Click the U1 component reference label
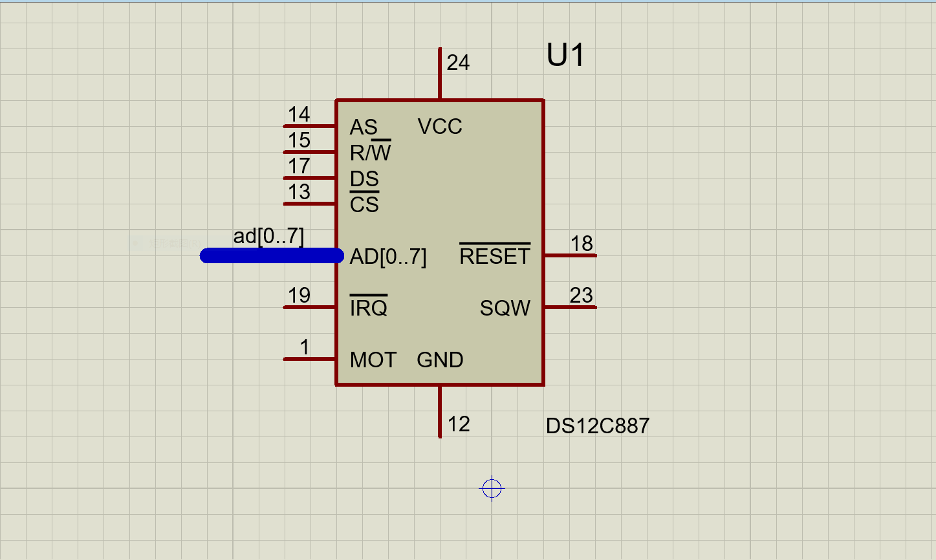Screen dimensions: 936x560 click(x=566, y=55)
